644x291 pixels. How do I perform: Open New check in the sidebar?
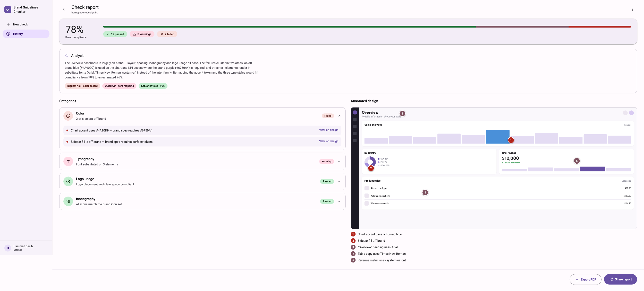coord(26,24)
